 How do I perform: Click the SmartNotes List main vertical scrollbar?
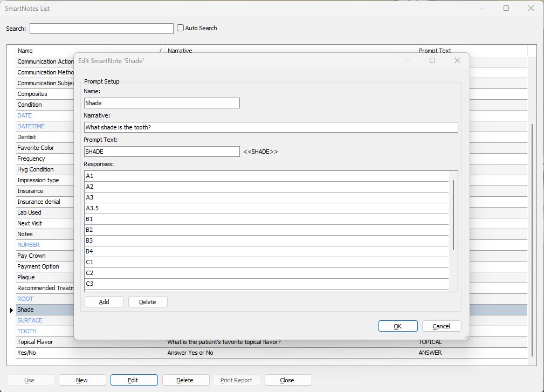pyautogui.click(x=532, y=237)
